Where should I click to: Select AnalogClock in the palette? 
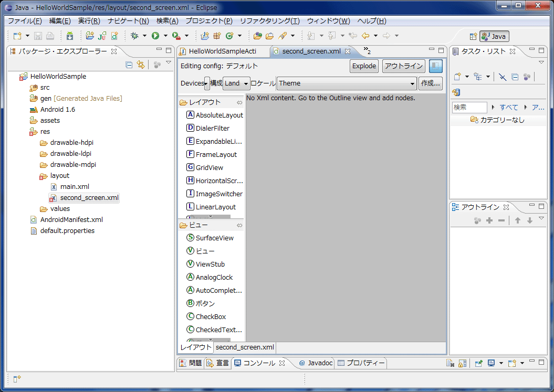point(214,277)
